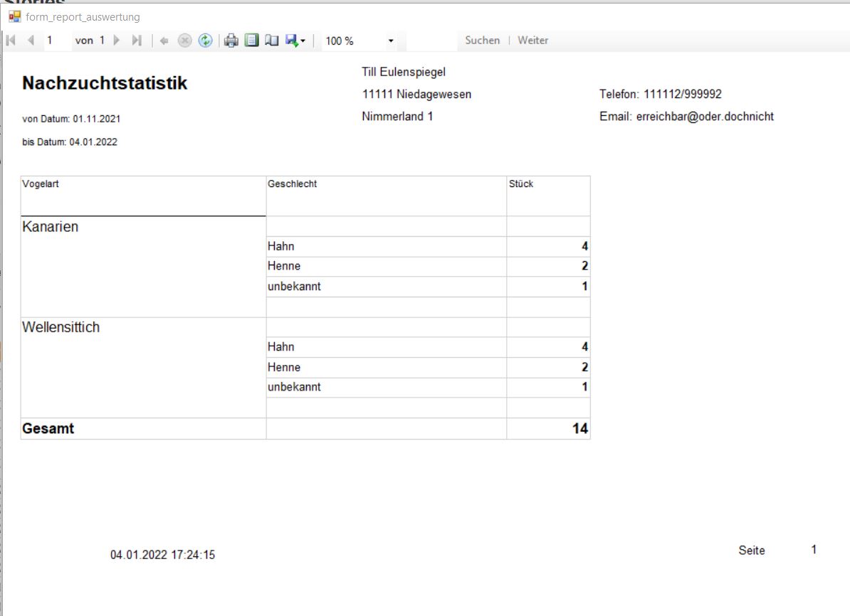This screenshot has width=850, height=616.
Task: Click the Kanarien group cell
Action: (51, 228)
